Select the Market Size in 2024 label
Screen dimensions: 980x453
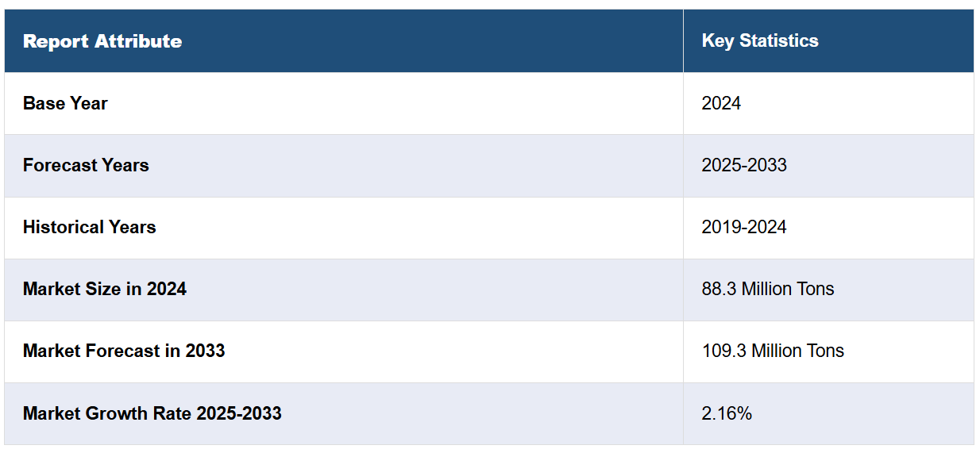point(105,289)
